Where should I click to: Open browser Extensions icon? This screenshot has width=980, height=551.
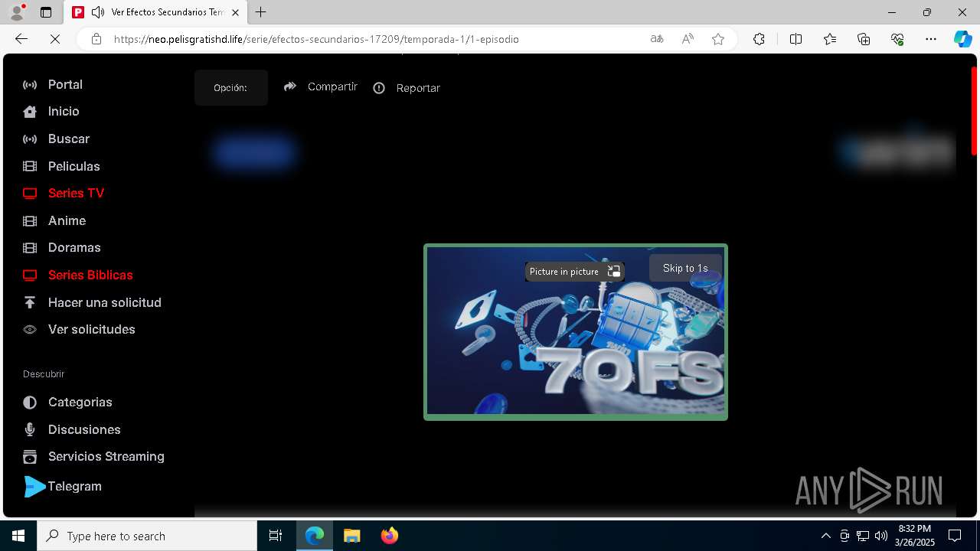pos(759,39)
